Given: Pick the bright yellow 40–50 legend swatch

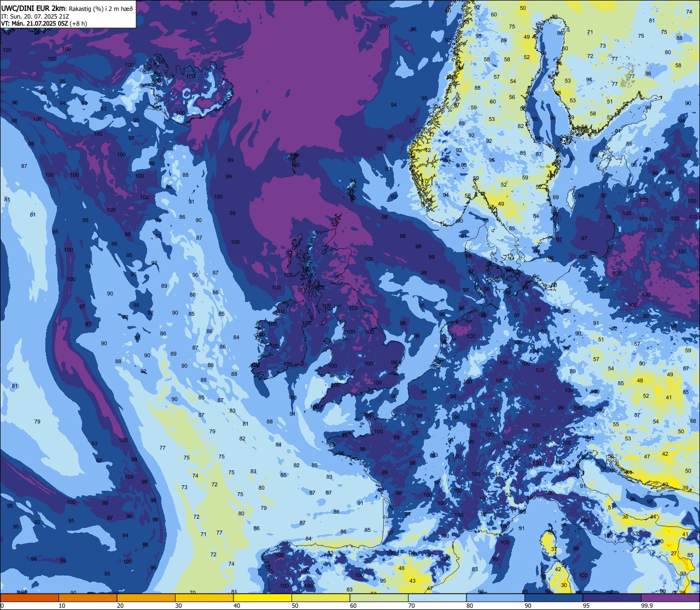Looking at the screenshot, I should point(262,597).
